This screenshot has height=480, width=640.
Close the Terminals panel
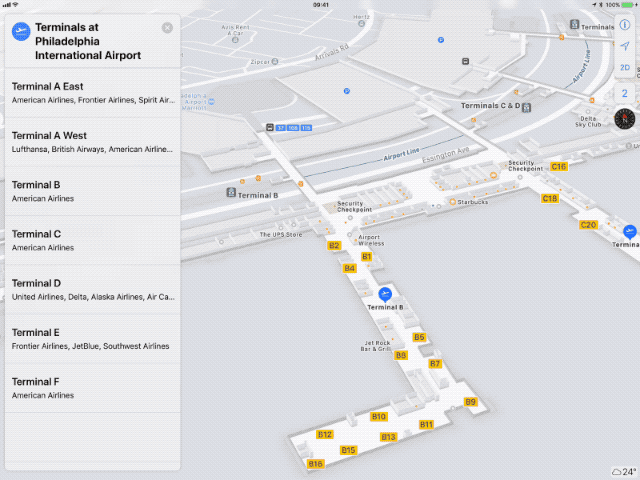click(167, 28)
